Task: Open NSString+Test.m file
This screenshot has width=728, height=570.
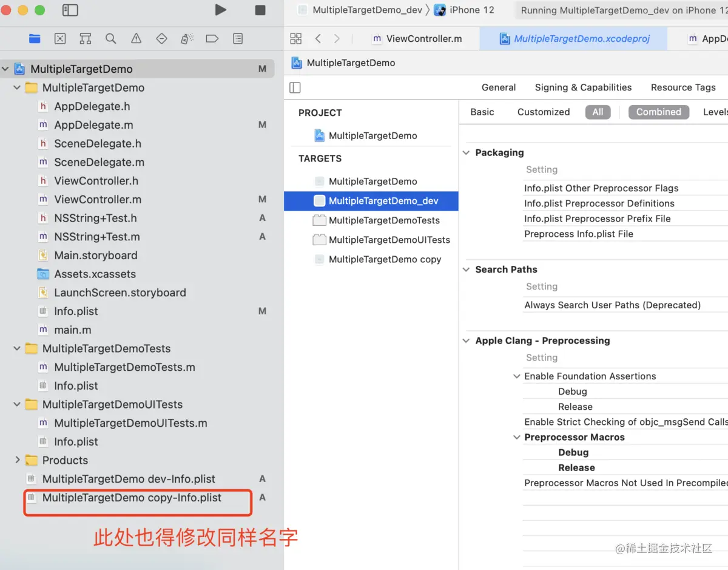Action: tap(97, 237)
